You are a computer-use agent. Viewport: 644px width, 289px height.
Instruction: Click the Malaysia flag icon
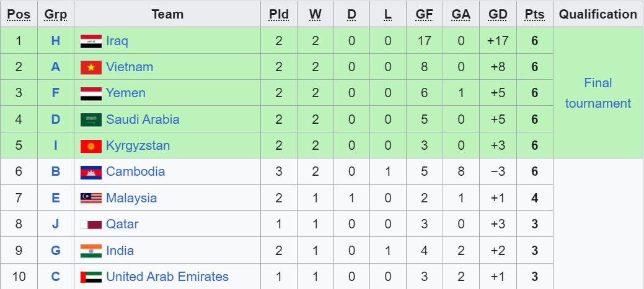tap(91, 199)
